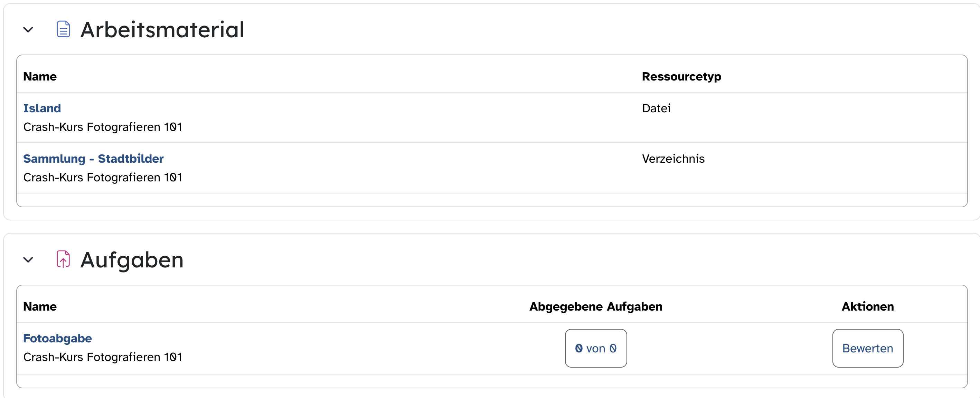The height and width of the screenshot is (398, 980).
Task: Open the Island file link
Action: pos(42,108)
